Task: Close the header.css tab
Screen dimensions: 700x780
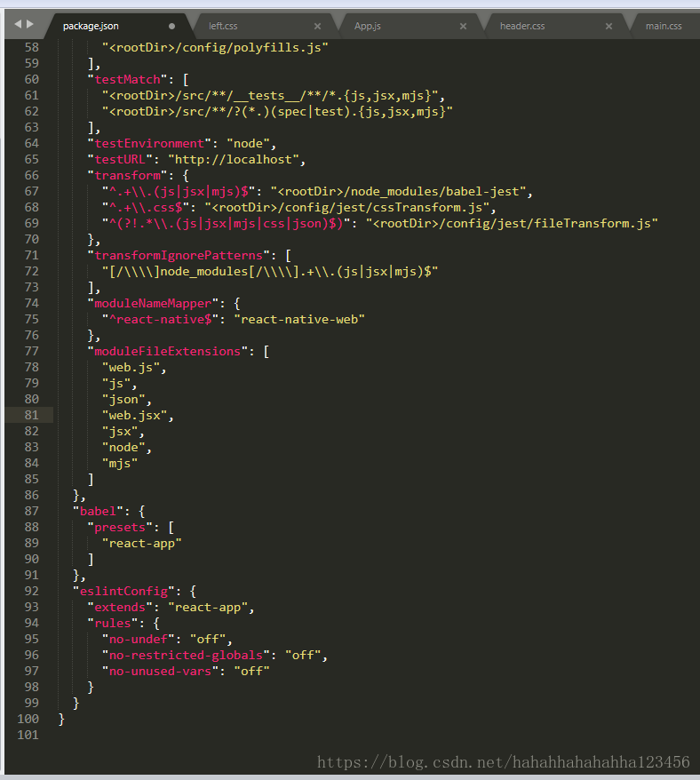Action: [609, 26]
